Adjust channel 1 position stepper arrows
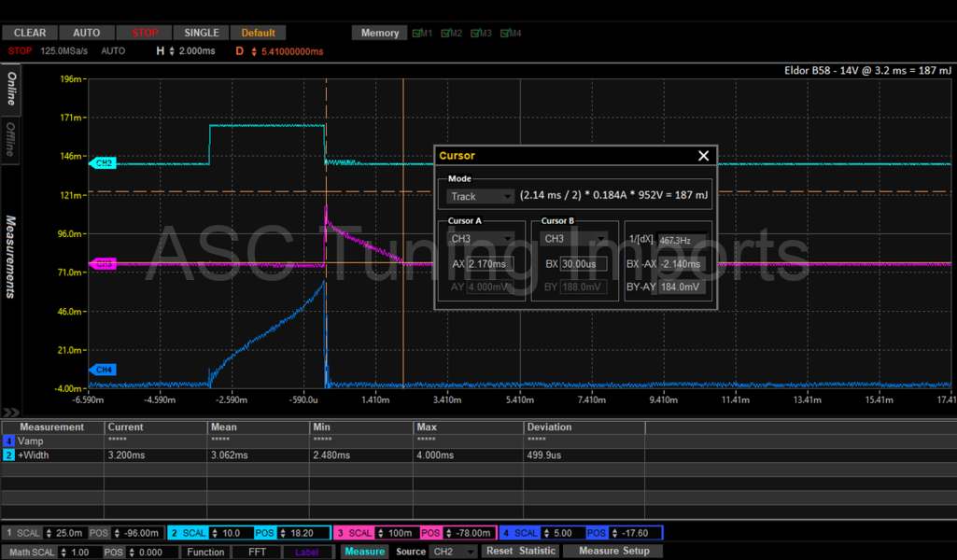The width and height of the screenshot is (957, 560). pyautogui.click(x=117, y=533)
